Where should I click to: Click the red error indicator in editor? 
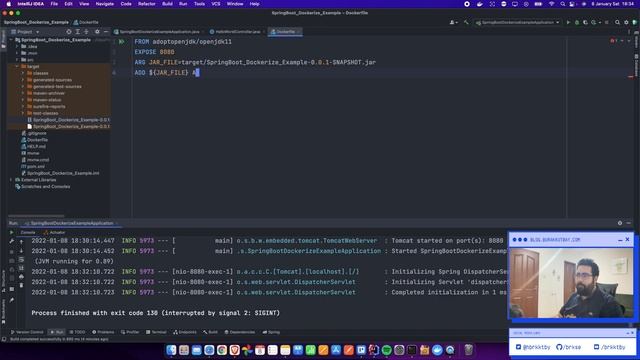613,41
